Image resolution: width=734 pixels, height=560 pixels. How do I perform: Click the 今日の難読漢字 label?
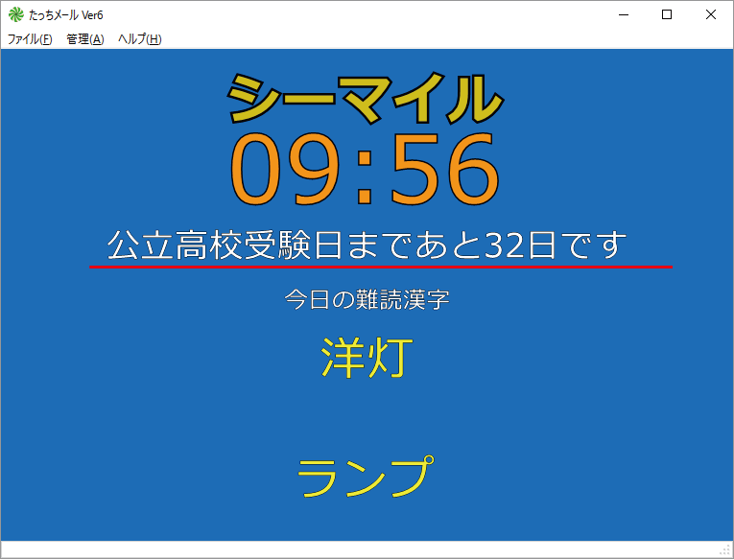[367, 299]
